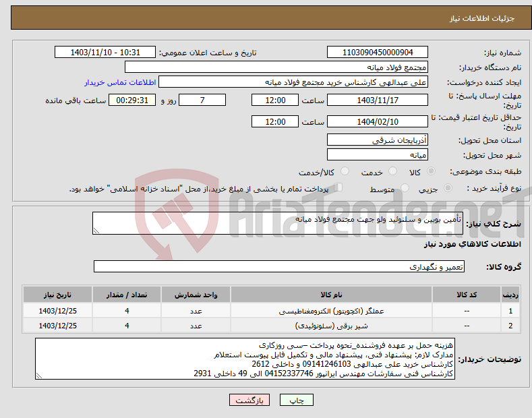Image resolution: width=532 pixels, height=418 pixels.
Task: Click the کد کالا column header
Action: pyautogui.click(x=467, y=295)
